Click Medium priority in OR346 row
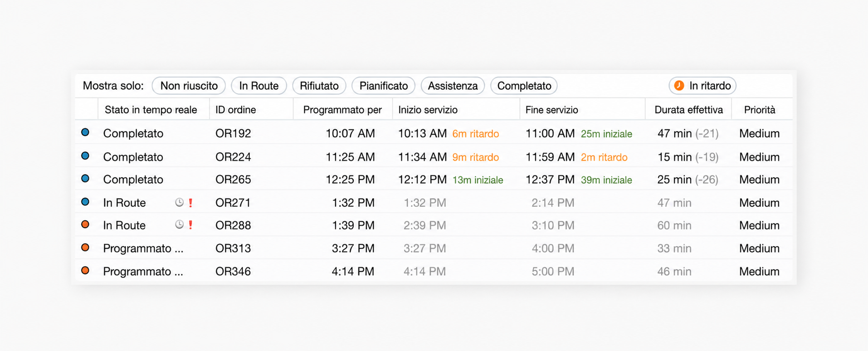The height and width of the screenshot is (351, 868). coord(760,272)
